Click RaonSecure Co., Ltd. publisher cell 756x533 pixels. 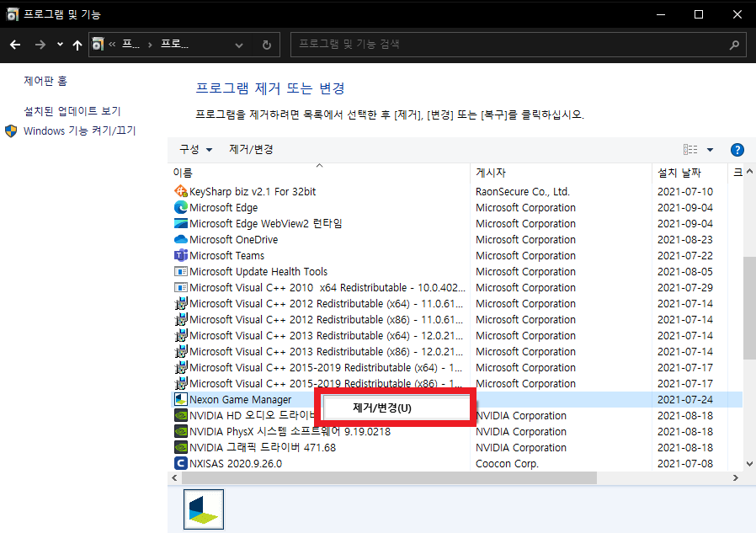pyautogui.click(x=523, y=191)
